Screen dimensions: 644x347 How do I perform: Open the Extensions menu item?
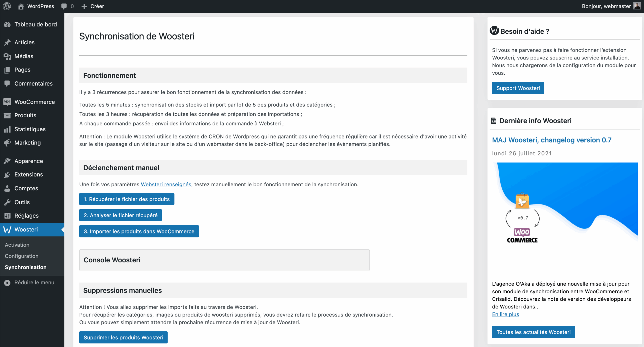click(x=28, y=174)
